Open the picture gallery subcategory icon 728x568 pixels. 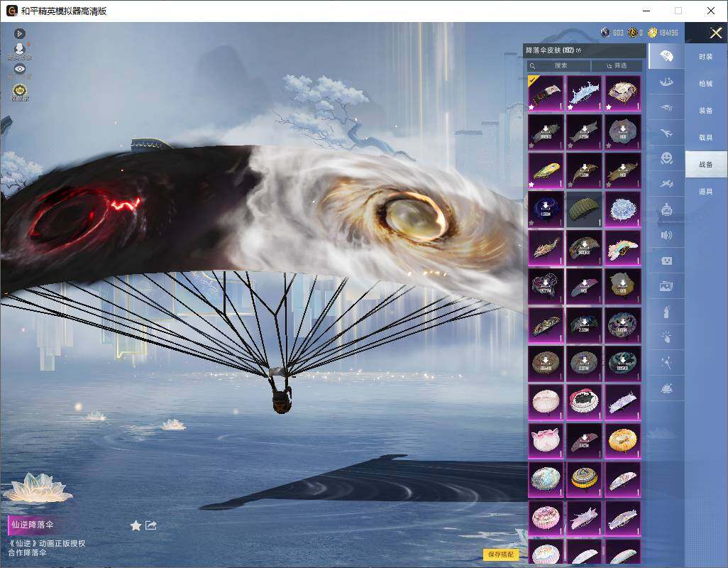click(x=666, y=287)
